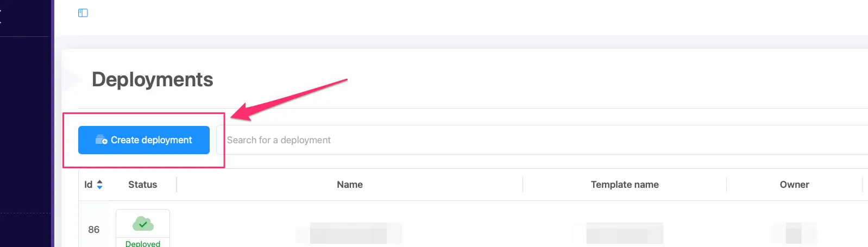Click the blurred template name cell

click(x=625, y=233)
